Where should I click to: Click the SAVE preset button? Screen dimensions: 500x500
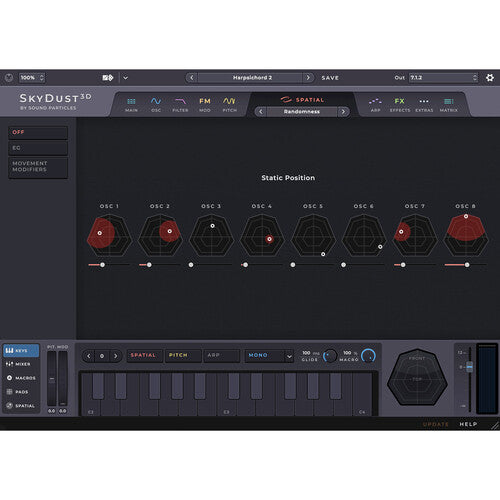point(330,78)
